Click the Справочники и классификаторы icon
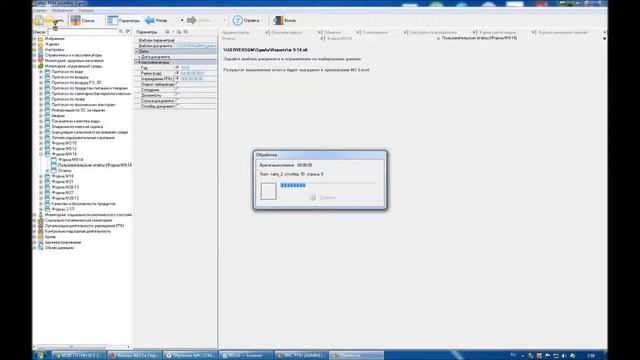This screenshot has height=360, width=640. coord(41,55)
